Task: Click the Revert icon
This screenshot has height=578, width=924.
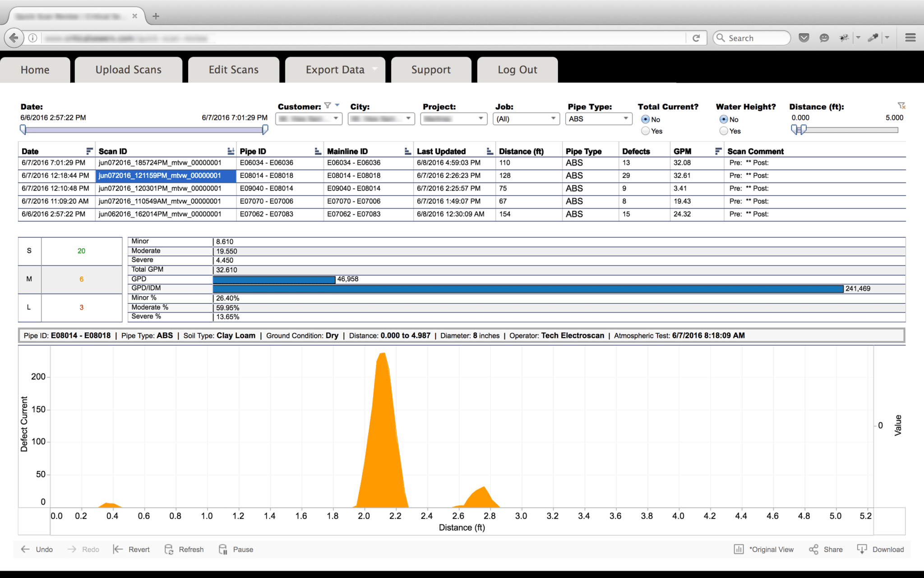Action: tap(118, 549)
